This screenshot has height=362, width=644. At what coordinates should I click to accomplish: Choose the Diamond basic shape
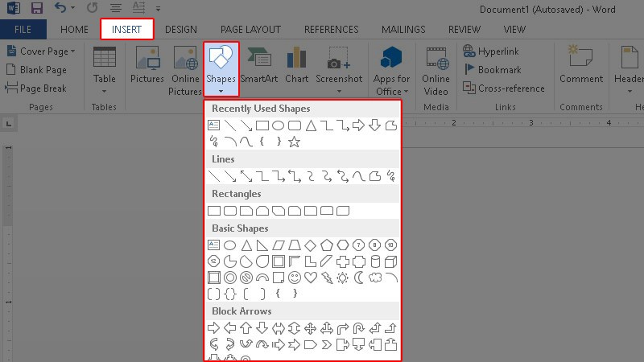[311, 245]
